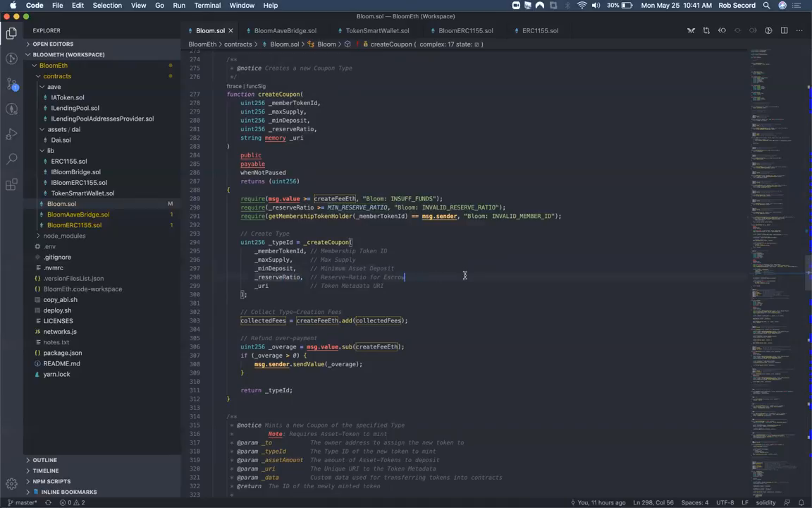Open the Wi-Fi menu bar icon
Image resolution: width=812 pixels, height=508 pixels.
582,5
